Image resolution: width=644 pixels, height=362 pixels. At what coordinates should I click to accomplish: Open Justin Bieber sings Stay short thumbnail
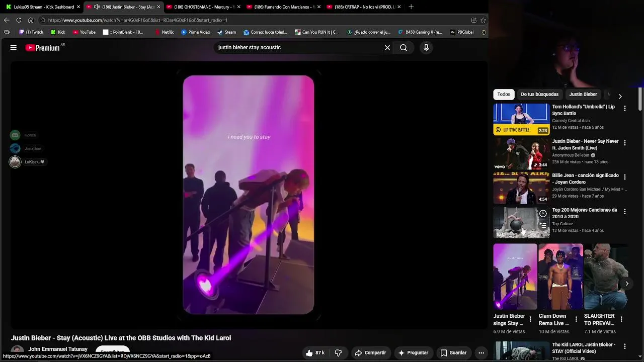coord(515,277)
